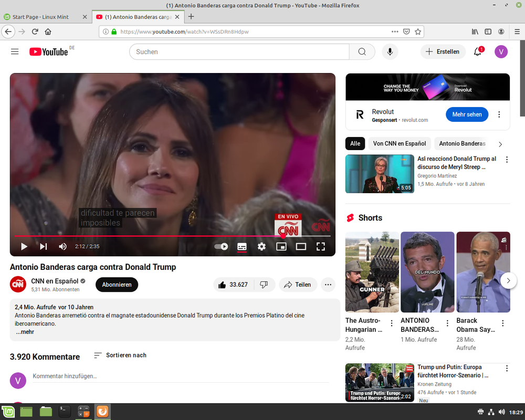
Task: Skip to the next video
Action: (x=43, y=247)
